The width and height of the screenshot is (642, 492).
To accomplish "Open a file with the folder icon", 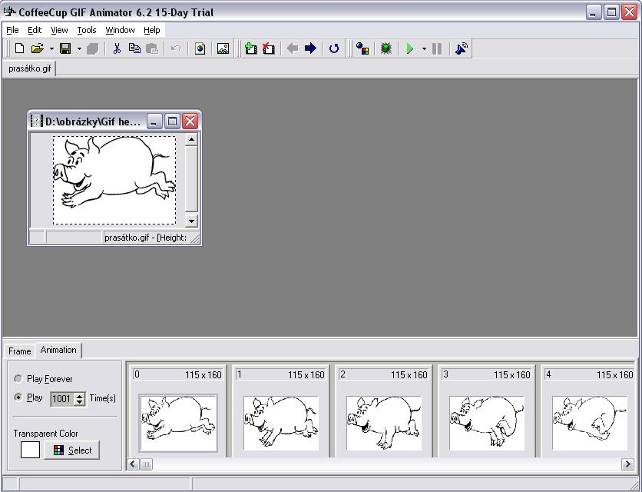I will coord(37,48).
